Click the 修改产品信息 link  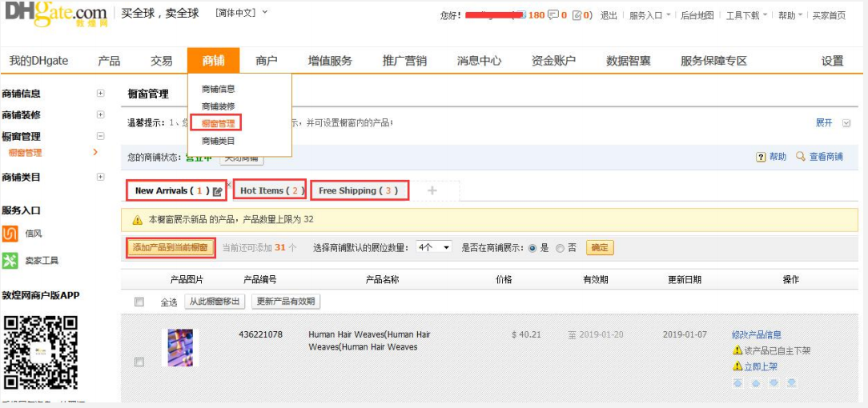[756, 334]
